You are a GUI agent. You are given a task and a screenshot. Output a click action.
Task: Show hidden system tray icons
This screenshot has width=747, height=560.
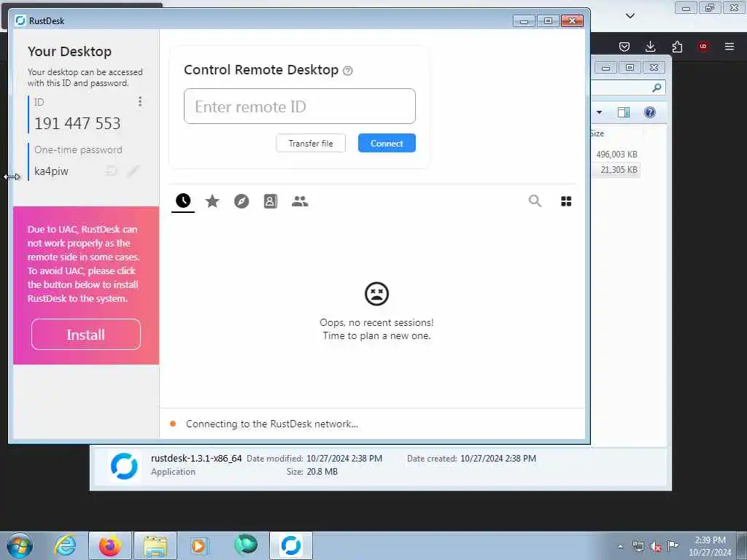620,547
